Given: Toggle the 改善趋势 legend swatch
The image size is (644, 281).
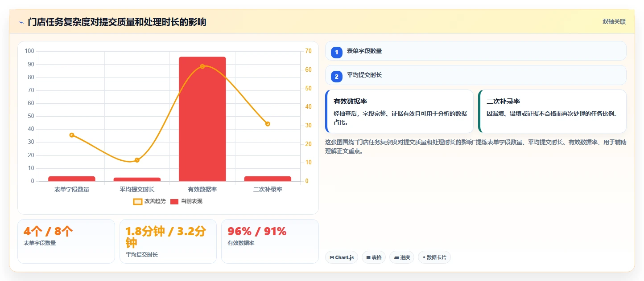Looking at the screenshot, I should click(138, 202).
